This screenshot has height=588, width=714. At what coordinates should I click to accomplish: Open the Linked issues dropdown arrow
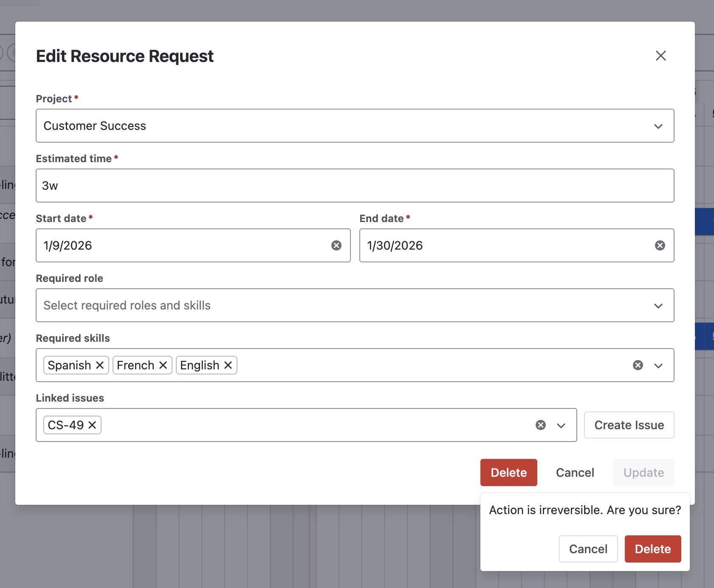[561, 425]
